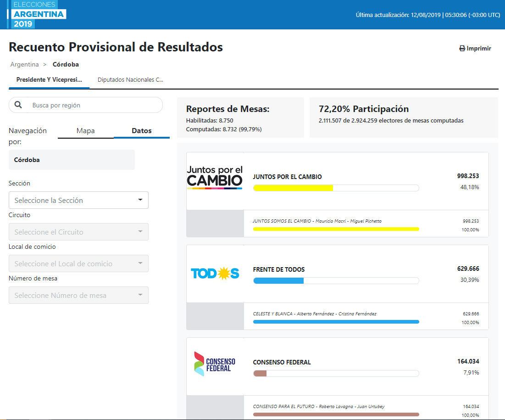Click the 7,91% percentage
Viewport: 505px width, 420px height.
click(x=471, y=373)
